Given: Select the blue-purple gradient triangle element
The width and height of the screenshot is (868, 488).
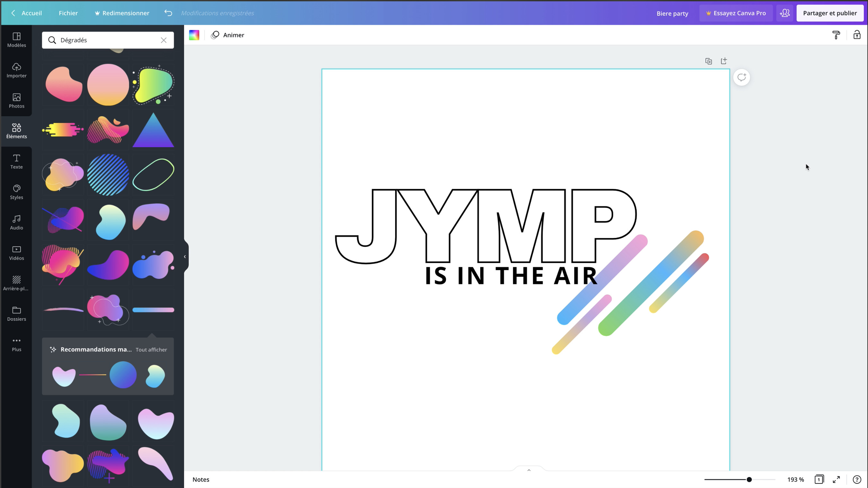Looking at the screenshot, I should [153, 130].
